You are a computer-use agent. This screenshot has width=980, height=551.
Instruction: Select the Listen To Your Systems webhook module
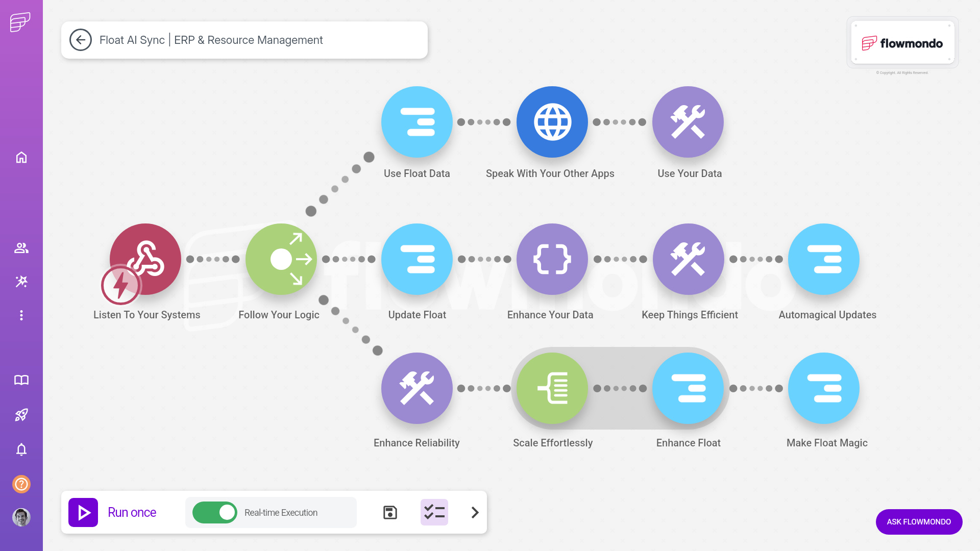[x=145, y=259]
